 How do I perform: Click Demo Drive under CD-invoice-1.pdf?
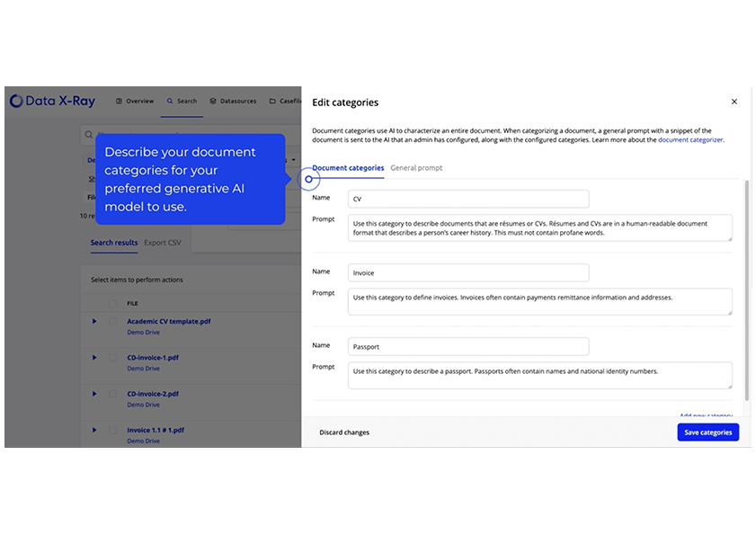143,369
